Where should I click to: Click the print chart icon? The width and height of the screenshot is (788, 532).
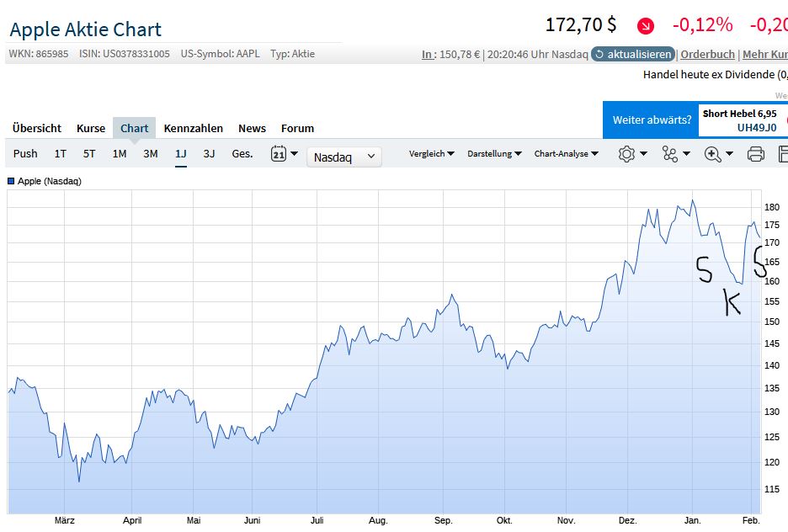pyautogui.click(x=755, y=154)
